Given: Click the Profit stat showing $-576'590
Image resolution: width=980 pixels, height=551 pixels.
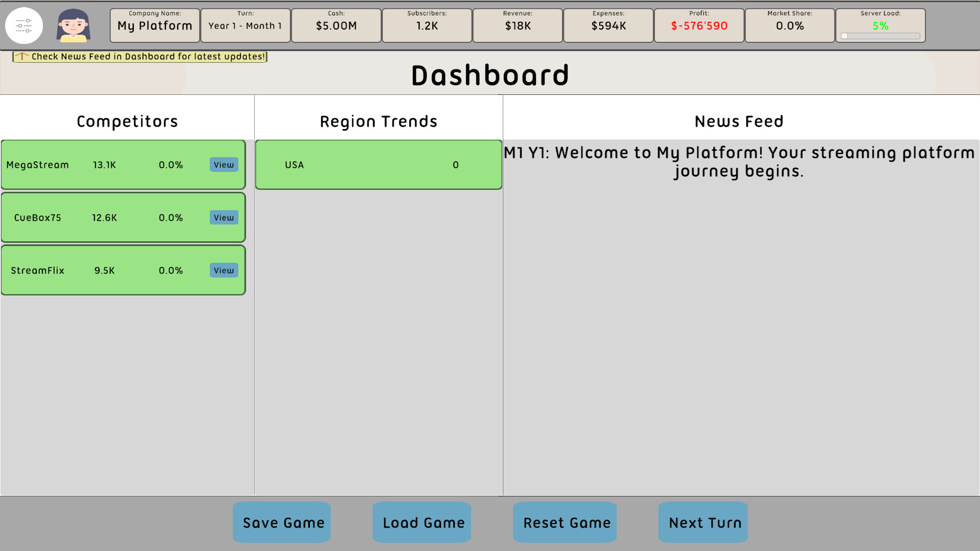Looking at the screenshot, I should [699, 26].
